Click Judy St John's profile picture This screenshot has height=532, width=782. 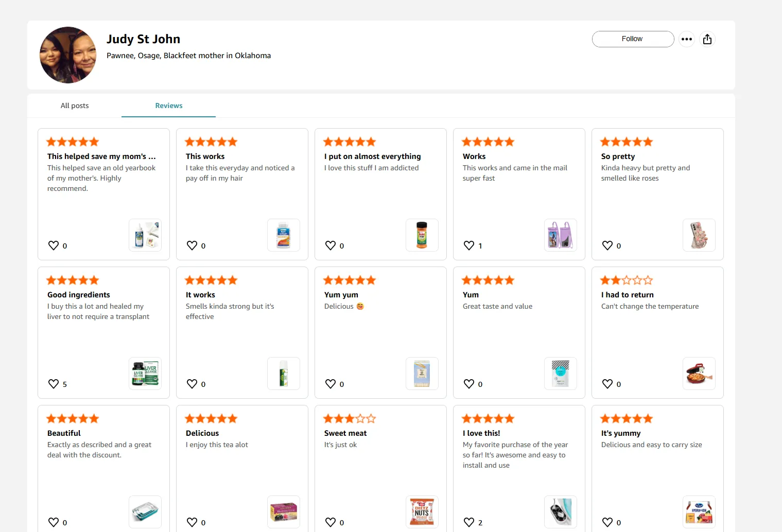tap(68, 55)
